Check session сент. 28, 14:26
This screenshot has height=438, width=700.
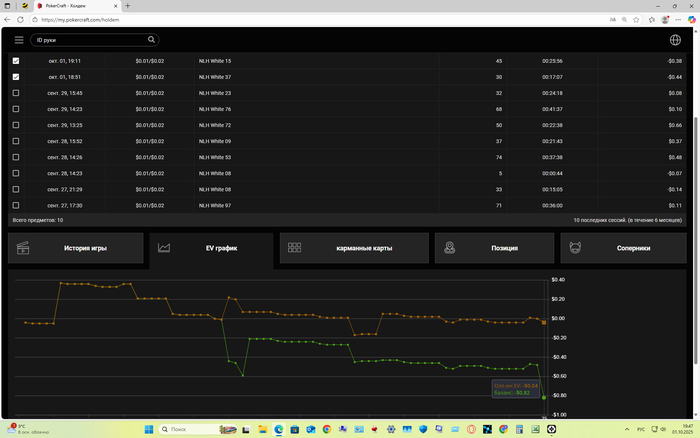tap(16, 157)
